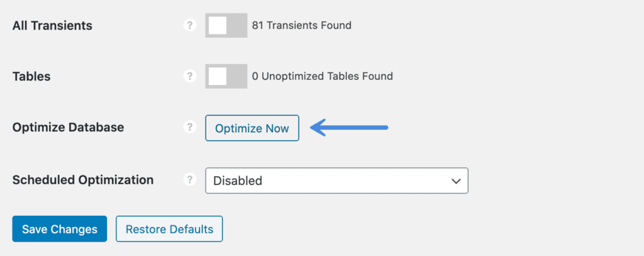The width and height of the screenshot is (644, 256).
Task: Click the 0 Unoptimized Tables Found text
Action: (x=323, y=76)
